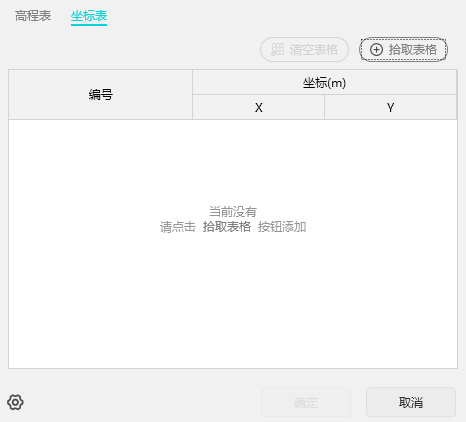Click the 拾取表格 text in empty hint
Image resolution: width=466 pixels, height=422 pixels.
[x=227, y=227]
